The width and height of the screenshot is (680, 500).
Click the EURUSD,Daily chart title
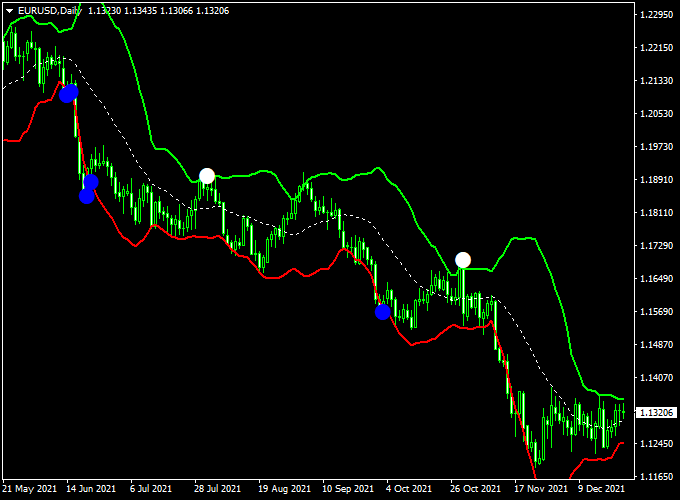point(50,11)
